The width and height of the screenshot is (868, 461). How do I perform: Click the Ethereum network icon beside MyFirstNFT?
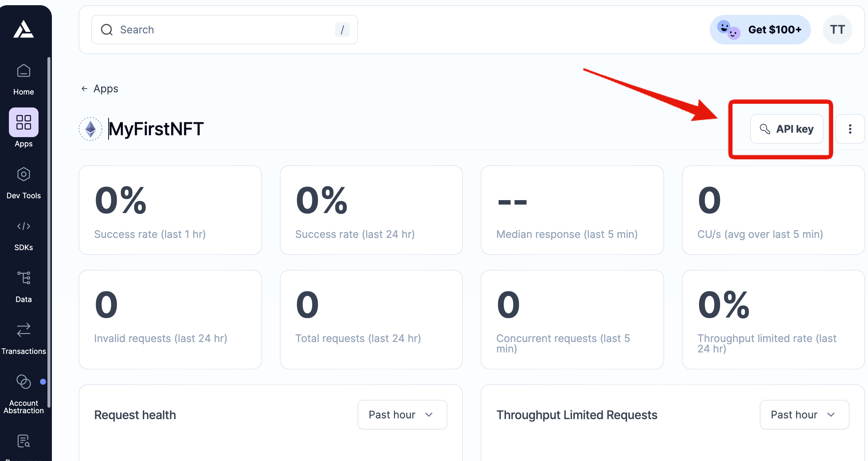(90, 129)
